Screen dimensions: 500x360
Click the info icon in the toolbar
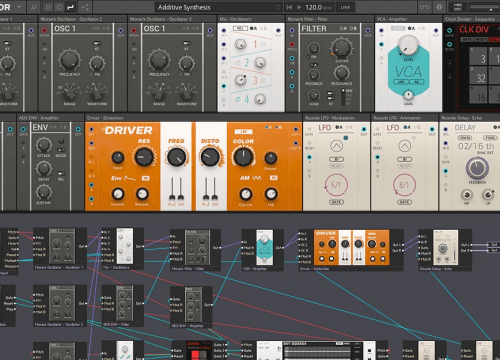[439, 7]
